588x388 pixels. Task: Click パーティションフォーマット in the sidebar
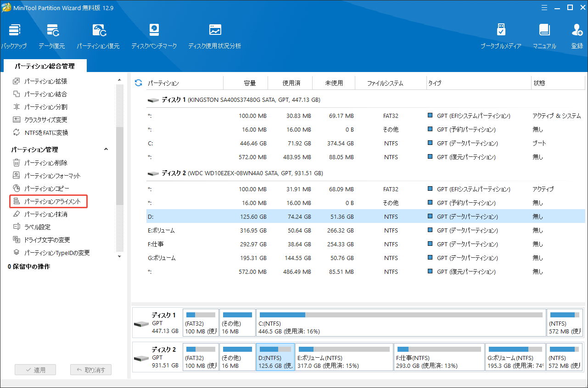coord(47,176)
